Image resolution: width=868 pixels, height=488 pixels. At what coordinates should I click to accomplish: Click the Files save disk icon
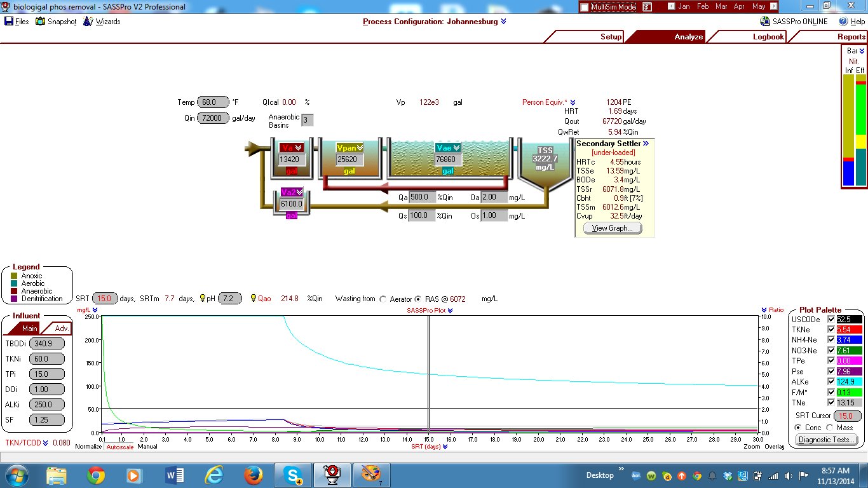[8, 21]
